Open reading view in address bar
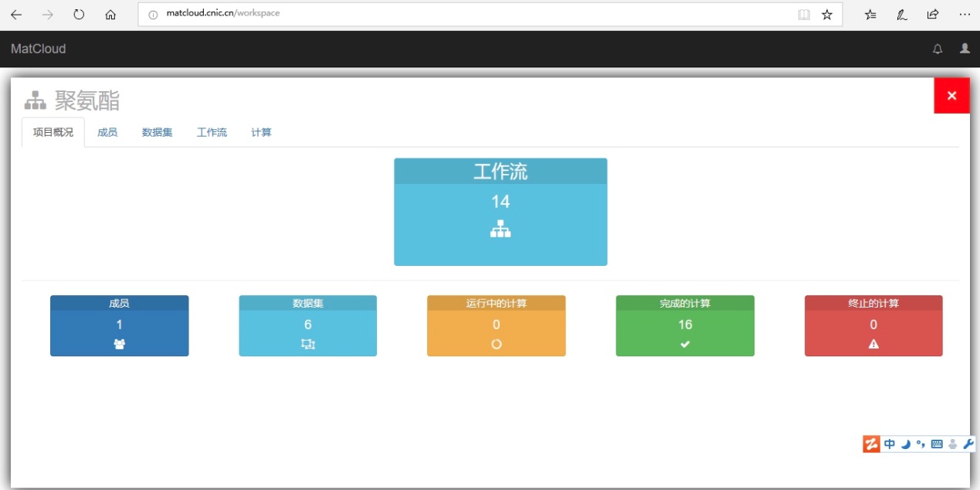Screen dimensions: 980x490 pos(804,15)
